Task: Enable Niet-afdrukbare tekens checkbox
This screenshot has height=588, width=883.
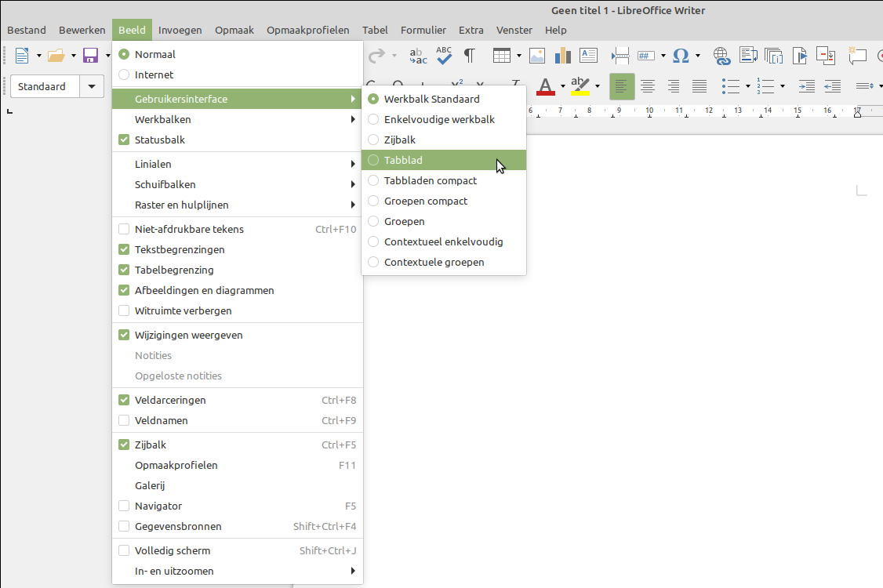Action: click(124, 230)
